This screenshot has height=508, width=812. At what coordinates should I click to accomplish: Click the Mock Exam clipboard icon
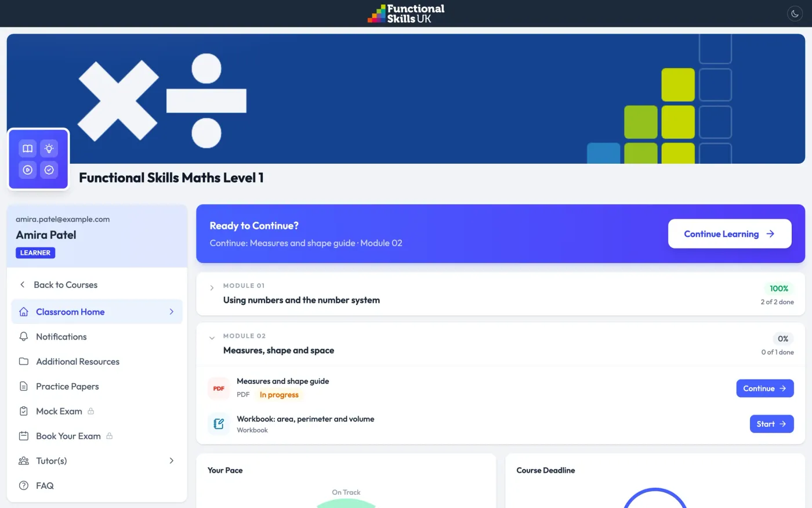point(24,411)
